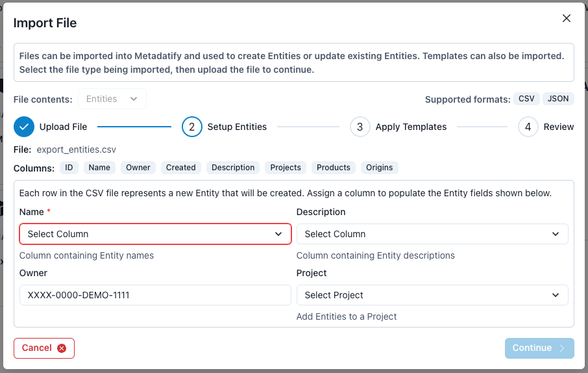Screen dimensions: 588x373
Task: Click the Upload File checkmark step icon
Action: (24, 127)
